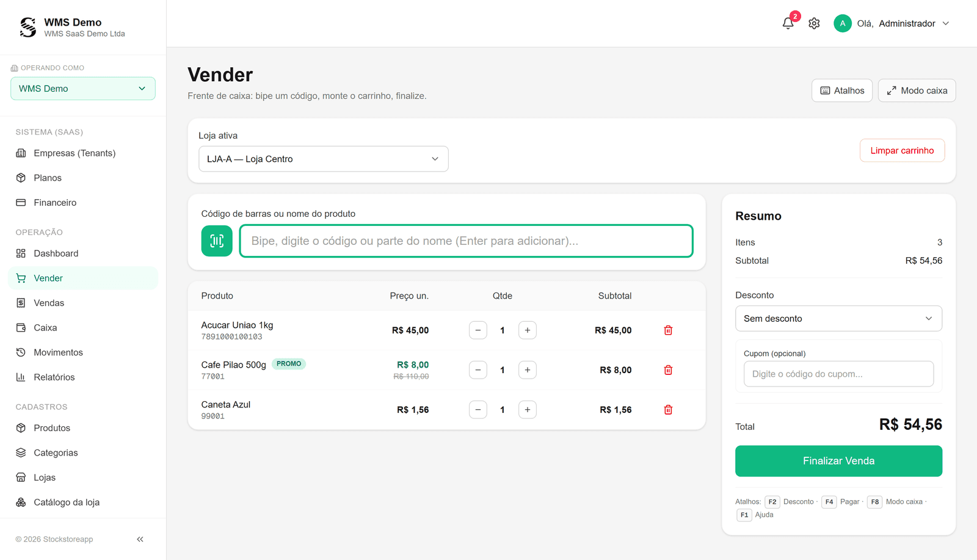Click the Preço un. column header

[x=409, y=296]
